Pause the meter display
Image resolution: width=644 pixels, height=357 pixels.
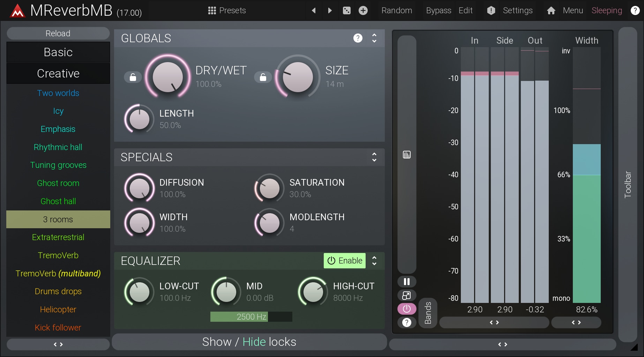pos(406,282)
